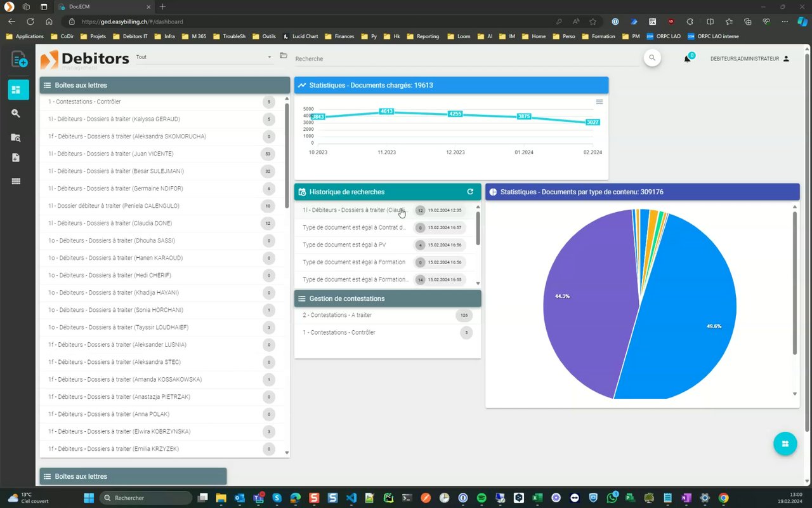The height and width of the screenshot is (508, 812).
Task: Bookmark this page with the star icon
Action: (593, 21)
